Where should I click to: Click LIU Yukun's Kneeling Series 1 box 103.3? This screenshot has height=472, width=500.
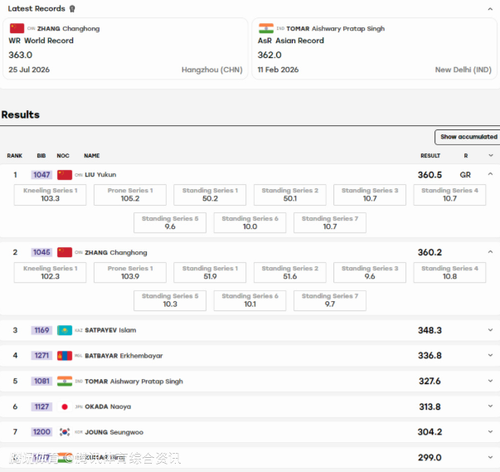point(50,195)
